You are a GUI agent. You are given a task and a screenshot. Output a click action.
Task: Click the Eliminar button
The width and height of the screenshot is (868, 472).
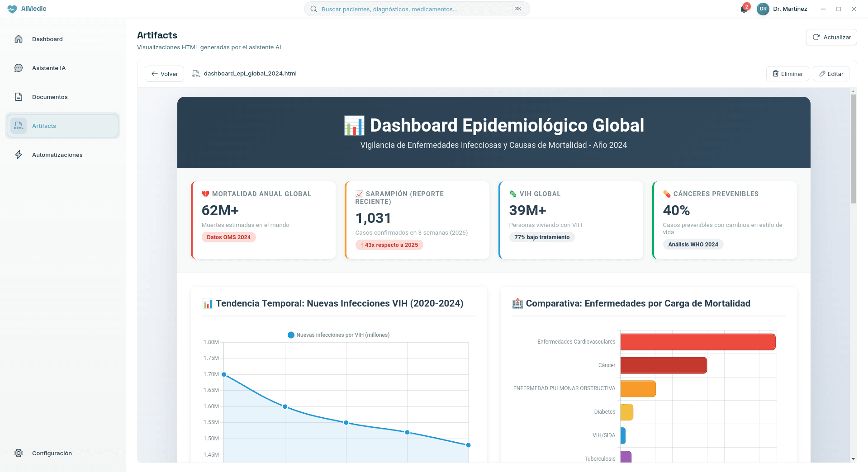tap(787, 73)
